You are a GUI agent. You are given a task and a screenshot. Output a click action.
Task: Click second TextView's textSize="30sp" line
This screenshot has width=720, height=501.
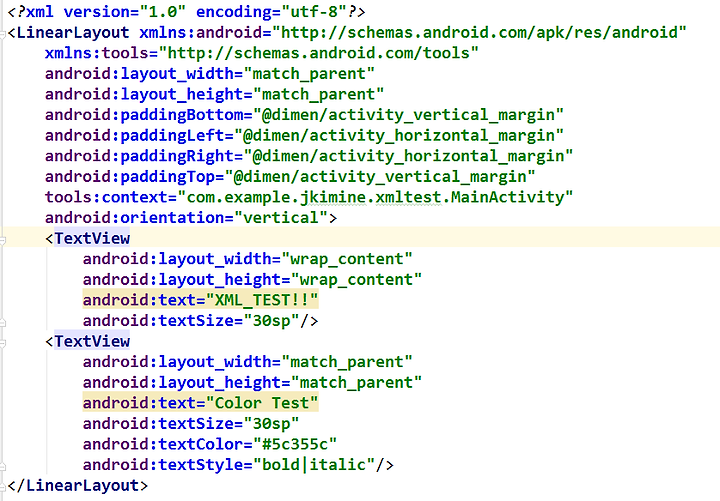click(x=191, y=424)
